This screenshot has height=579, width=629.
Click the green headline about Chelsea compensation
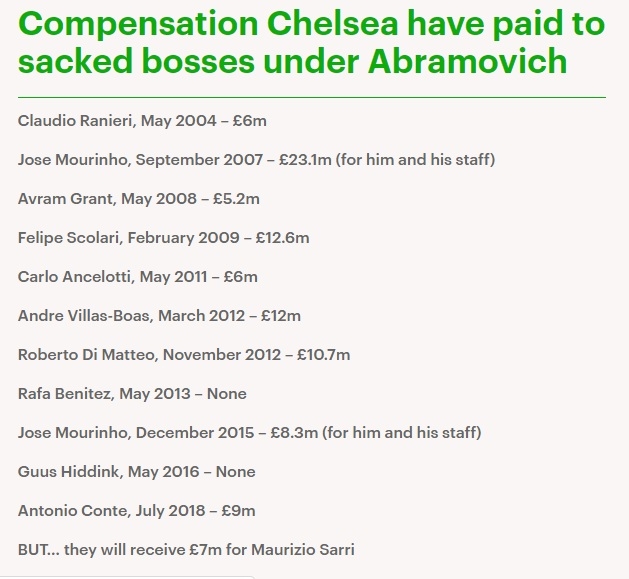311,43
